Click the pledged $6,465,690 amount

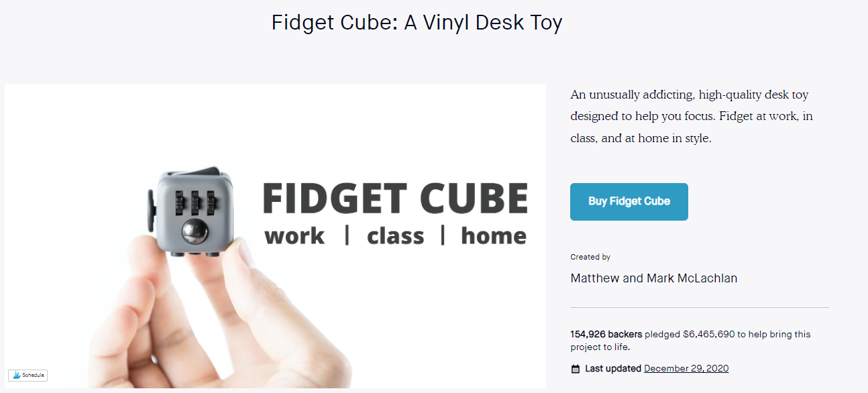[690, 334]
